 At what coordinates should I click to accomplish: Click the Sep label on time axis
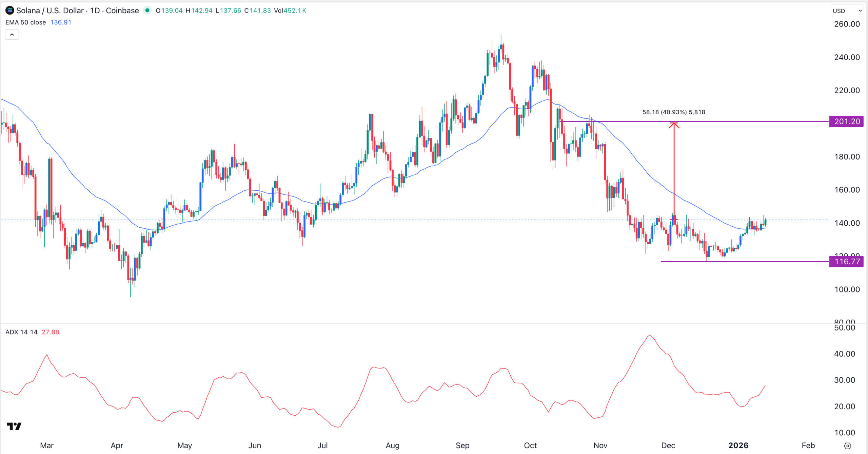(x=462, y=446)
